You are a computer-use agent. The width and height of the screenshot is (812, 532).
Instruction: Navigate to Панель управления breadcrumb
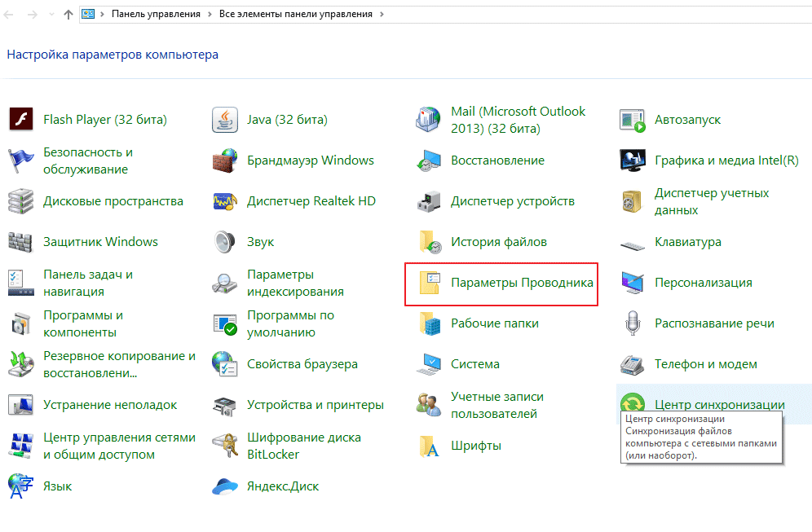(x=155, y=14)
